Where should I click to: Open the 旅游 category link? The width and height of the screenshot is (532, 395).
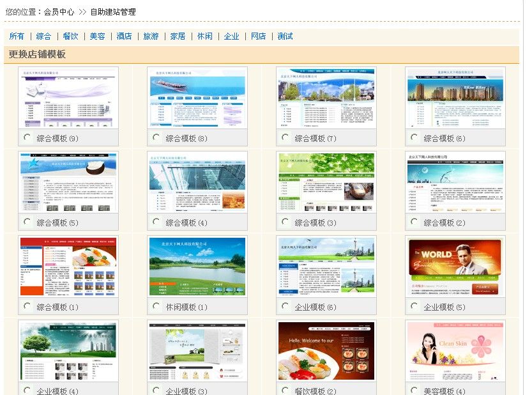[x=151, y=36]
